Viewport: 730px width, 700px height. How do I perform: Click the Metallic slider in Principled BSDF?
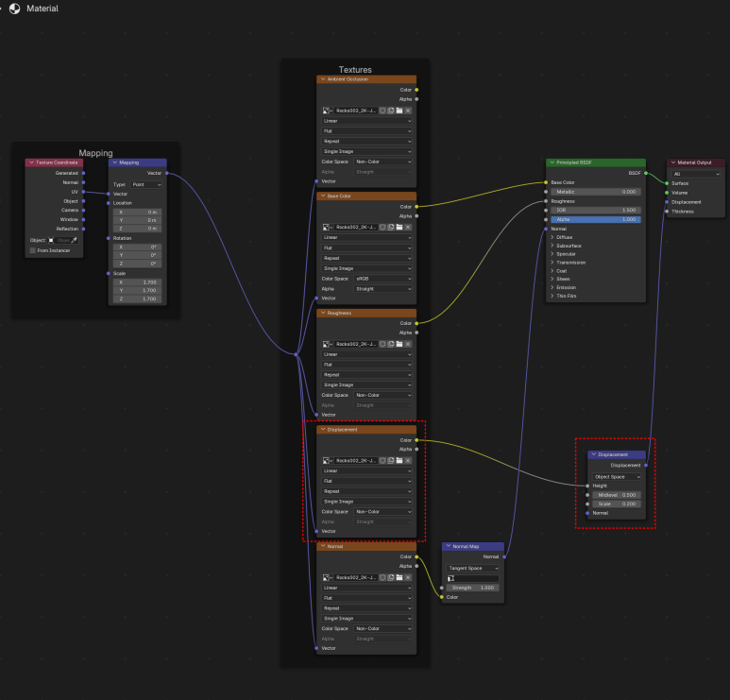point(596,192)
